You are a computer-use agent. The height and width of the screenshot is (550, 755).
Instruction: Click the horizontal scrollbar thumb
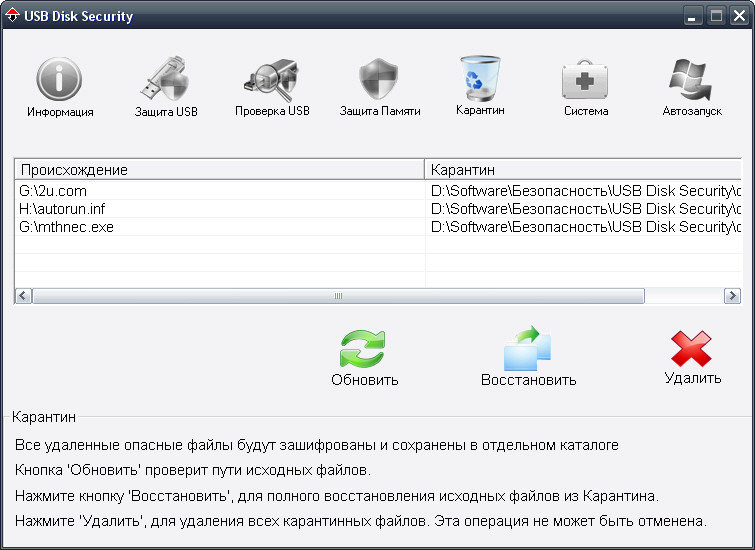(x=338, y=296)
